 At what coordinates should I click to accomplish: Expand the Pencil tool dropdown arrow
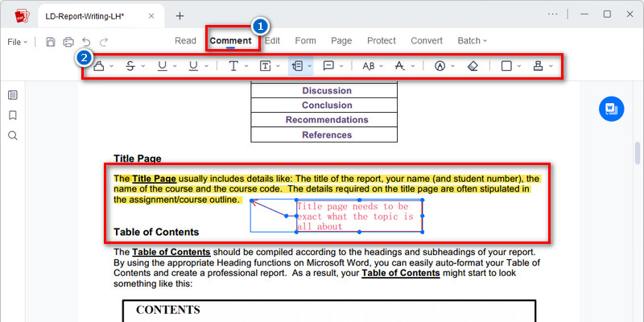[453, 66]
